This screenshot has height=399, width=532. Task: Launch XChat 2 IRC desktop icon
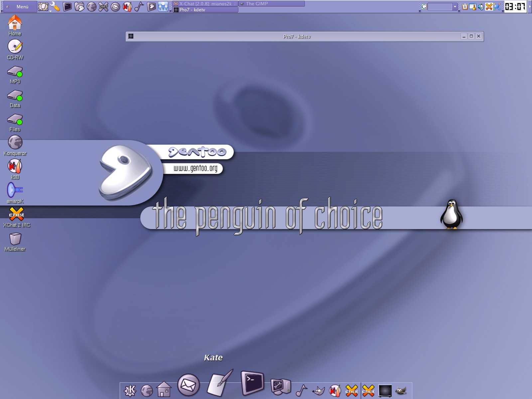click(17, 217)
